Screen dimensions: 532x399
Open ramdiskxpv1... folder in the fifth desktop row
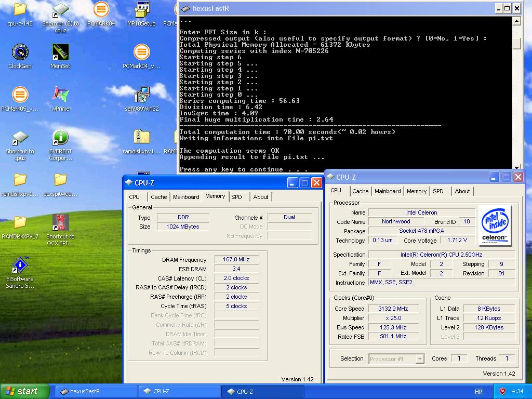tap(20, 180)
